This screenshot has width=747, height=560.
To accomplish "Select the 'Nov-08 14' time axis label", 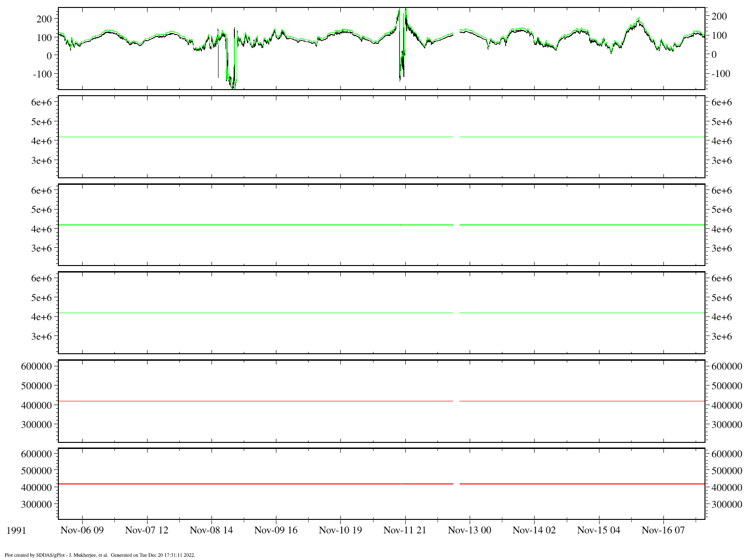I will pyautogui.click(x=211, y=531).
